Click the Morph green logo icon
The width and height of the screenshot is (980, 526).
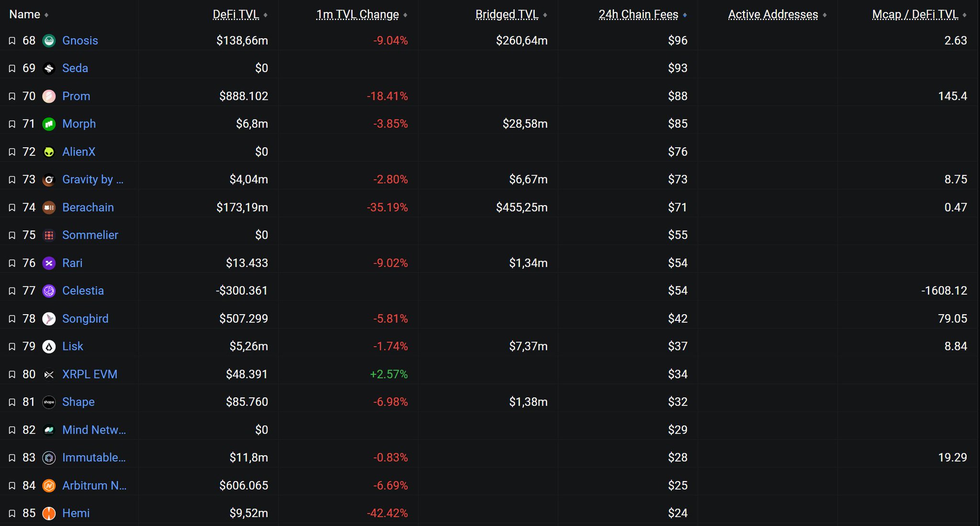(49, 124)
